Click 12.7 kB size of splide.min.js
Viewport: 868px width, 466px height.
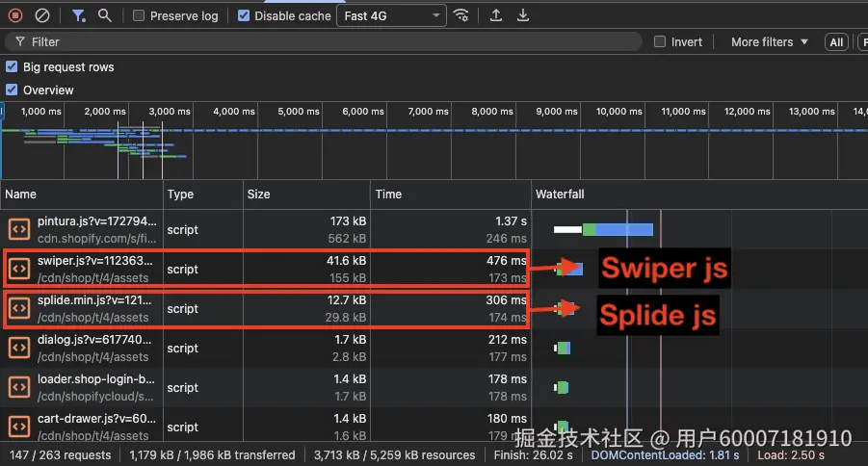click(347, 300)
